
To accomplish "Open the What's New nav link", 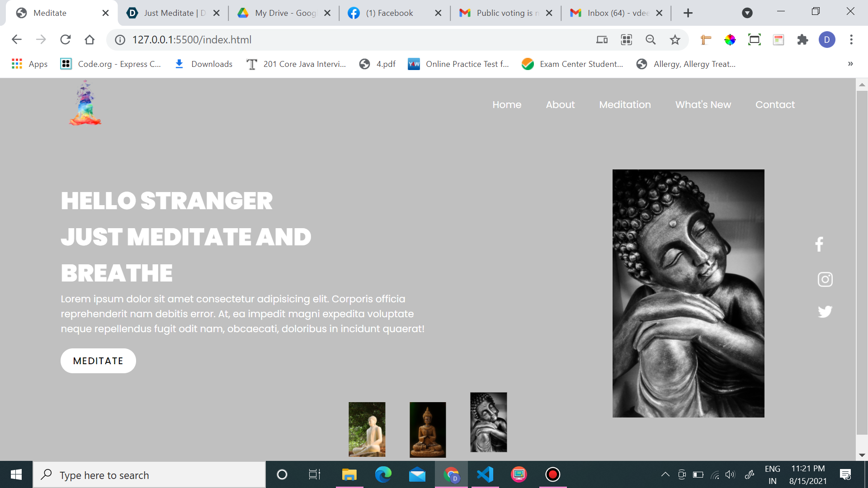I will tap(703, 104).
